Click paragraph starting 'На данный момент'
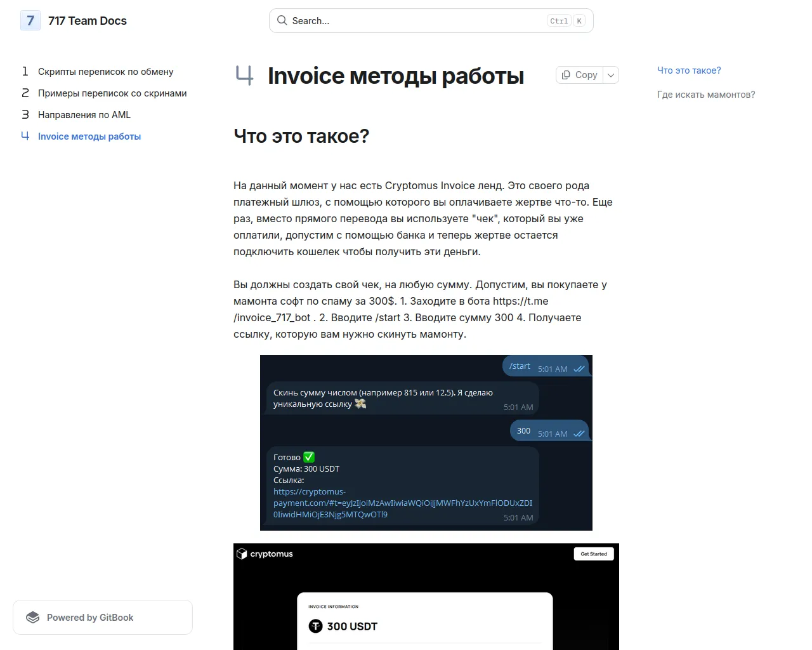This screenshot has height=650, width=812. [x=423, y=218]
